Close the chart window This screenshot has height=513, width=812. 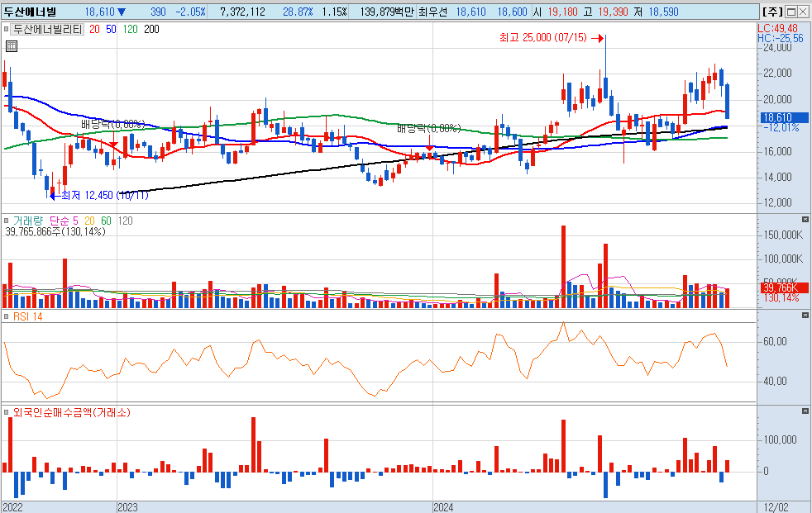pos(804,12)
